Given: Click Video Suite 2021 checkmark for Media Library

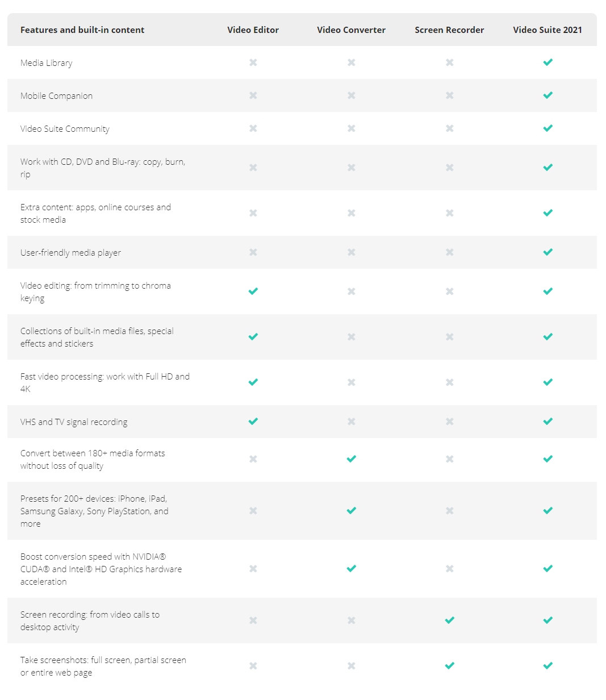Looking at the screenshot, I should [548, 63].
